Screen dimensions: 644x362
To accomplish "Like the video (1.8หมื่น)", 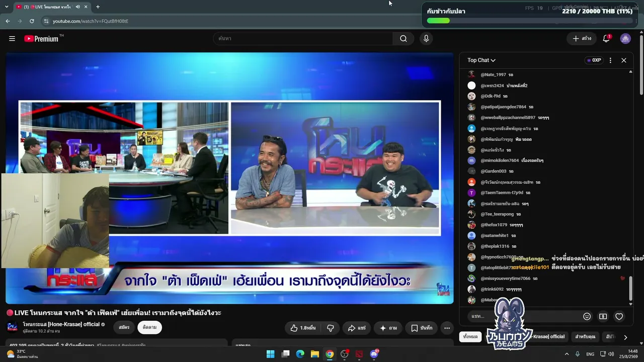I will click(x=303, y=328).
